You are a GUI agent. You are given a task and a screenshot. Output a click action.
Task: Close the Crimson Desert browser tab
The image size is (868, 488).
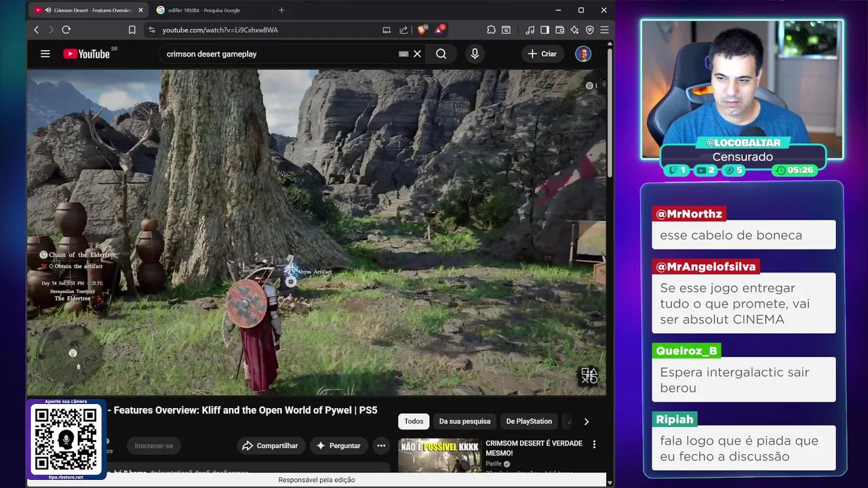141,10
